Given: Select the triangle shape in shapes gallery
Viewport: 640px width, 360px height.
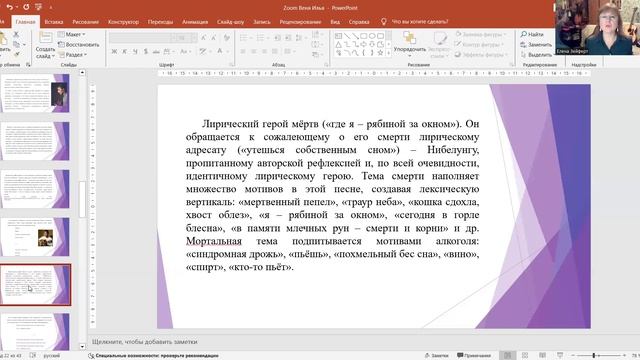Looking at the screenshot, I should (338, 44).
